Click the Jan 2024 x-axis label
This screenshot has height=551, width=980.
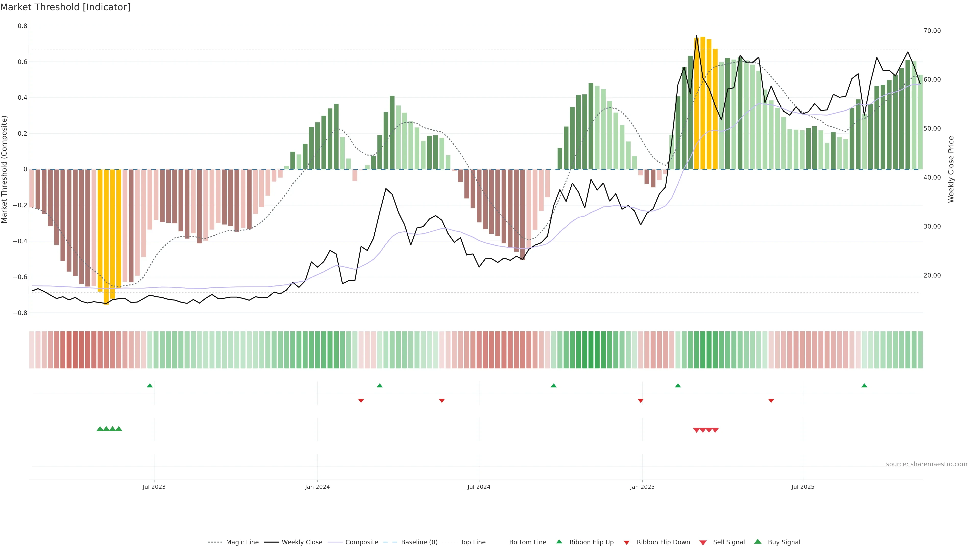click(317, 487)
